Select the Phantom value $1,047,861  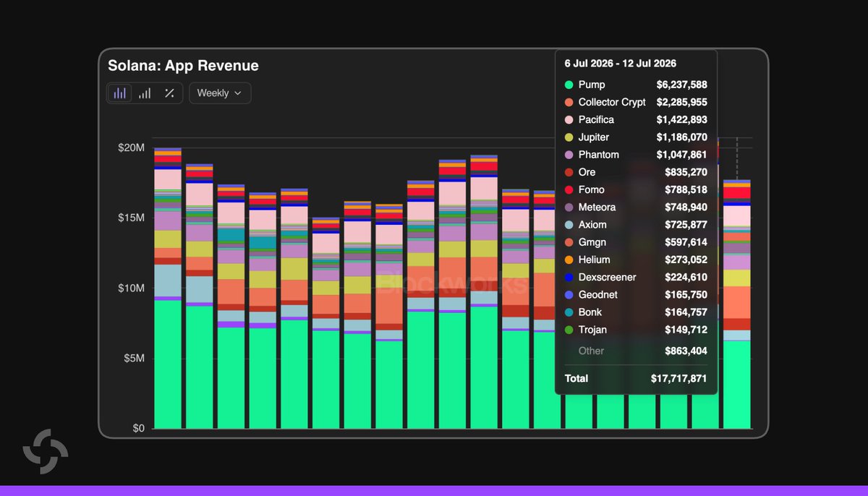click(682, 155)
